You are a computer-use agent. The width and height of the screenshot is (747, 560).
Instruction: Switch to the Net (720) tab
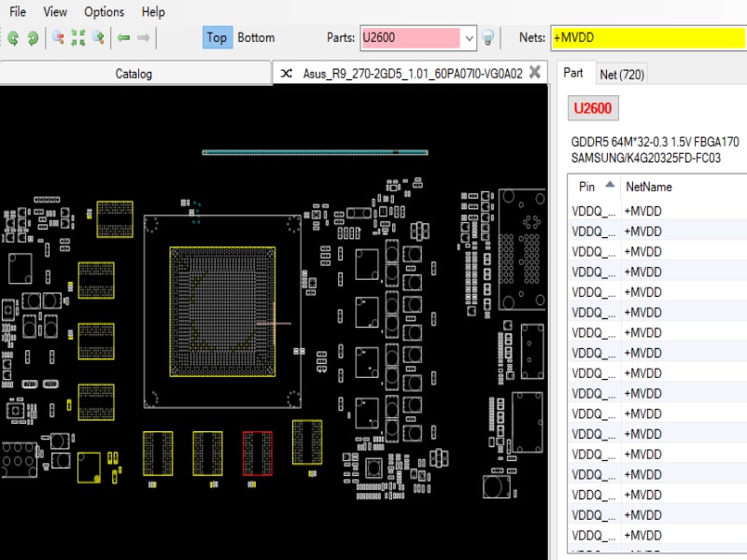coord(622,75)
